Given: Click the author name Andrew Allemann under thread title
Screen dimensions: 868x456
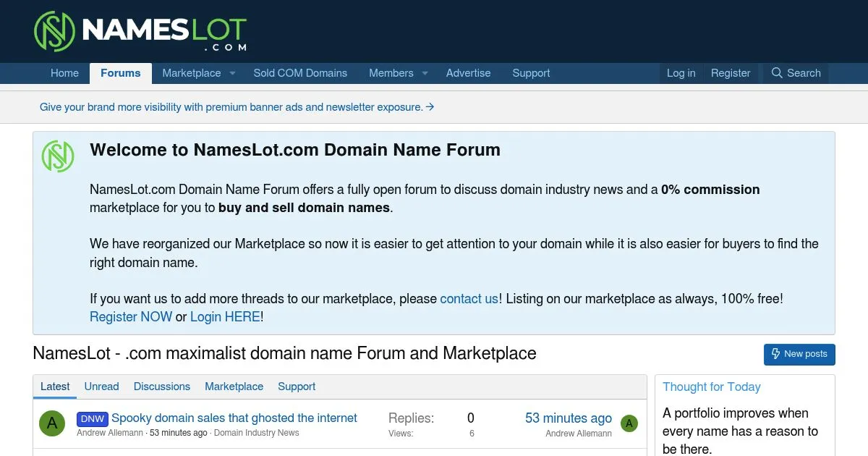Looking at the screenshot, I should (111, 433).
